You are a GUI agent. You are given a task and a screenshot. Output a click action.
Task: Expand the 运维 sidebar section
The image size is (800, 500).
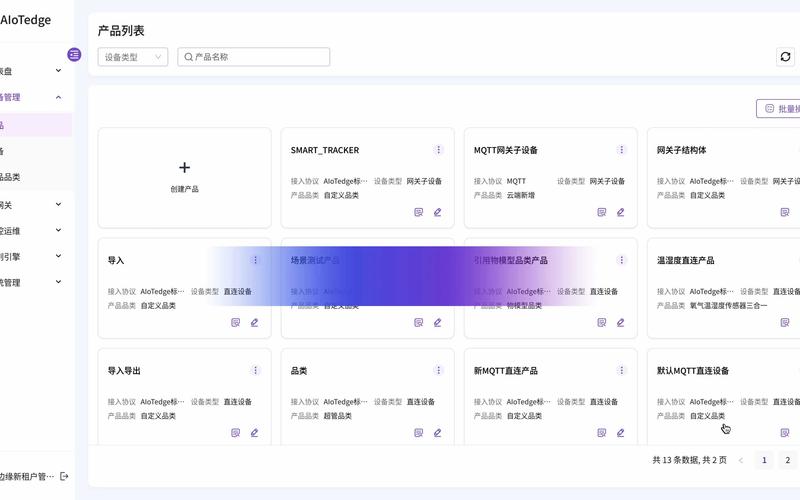click(x=58, y=230)
